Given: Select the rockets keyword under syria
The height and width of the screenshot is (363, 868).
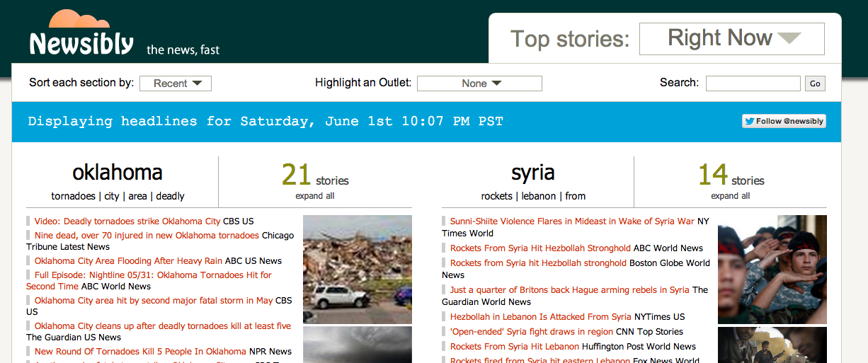Looking at the screenshot, I should (496, 196).
